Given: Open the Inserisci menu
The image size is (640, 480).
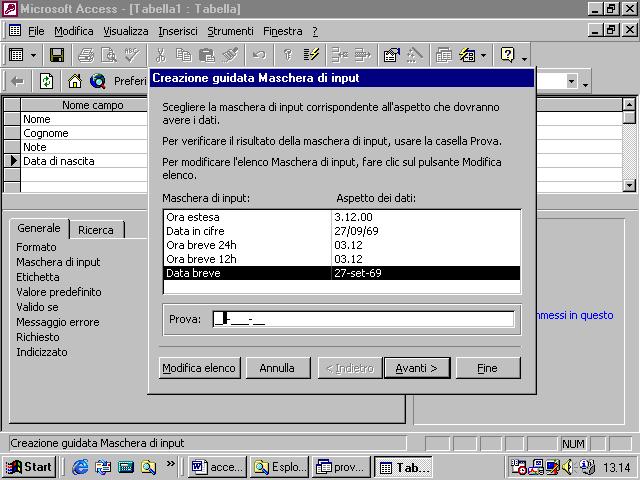Looking at the screenshot, I should point(178,31).
